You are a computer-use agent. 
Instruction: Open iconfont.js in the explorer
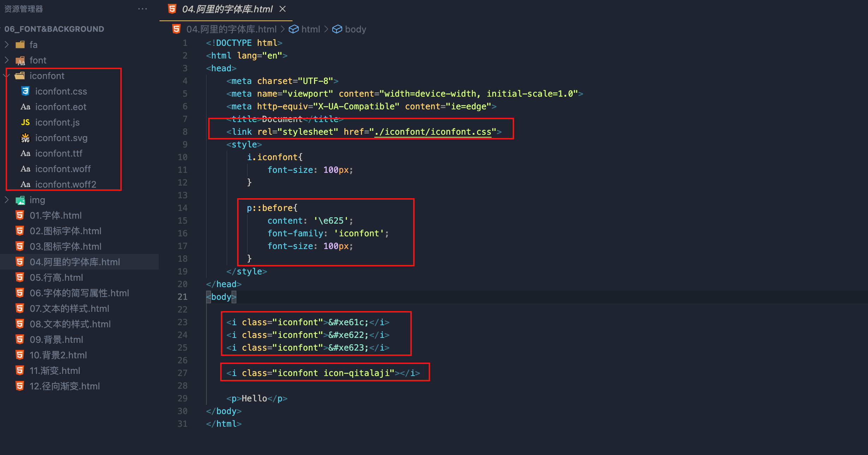coord(58,122)
